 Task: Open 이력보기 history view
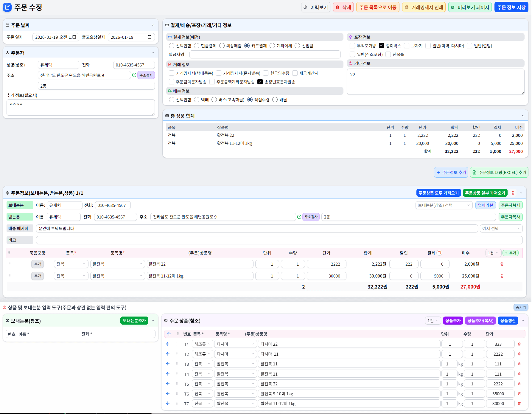(315, 7)
